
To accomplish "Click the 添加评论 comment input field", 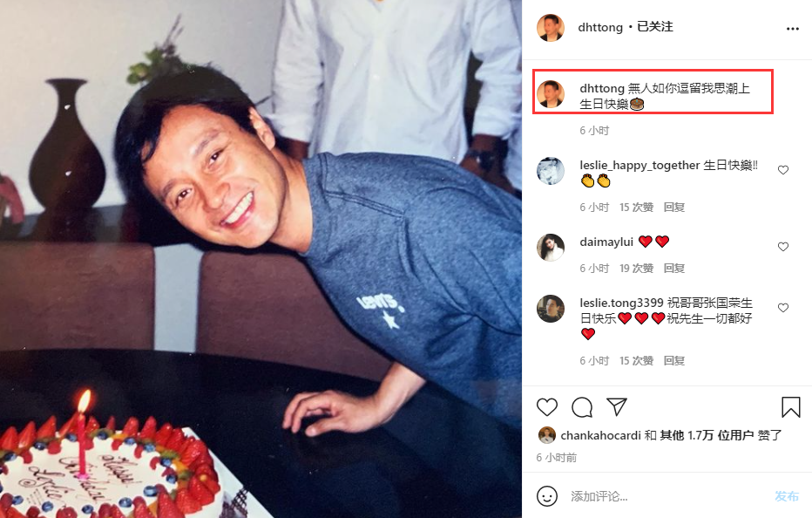I will (668, 496).
